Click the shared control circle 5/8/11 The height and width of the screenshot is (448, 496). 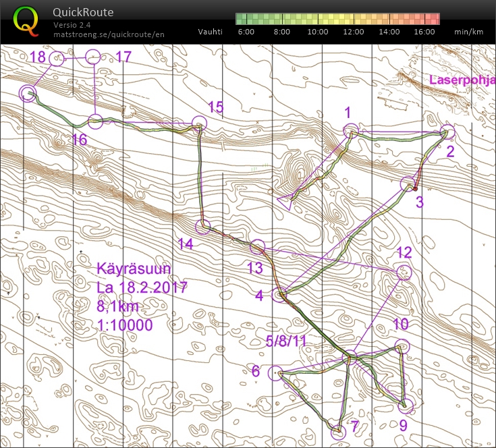tap(350, 358)
